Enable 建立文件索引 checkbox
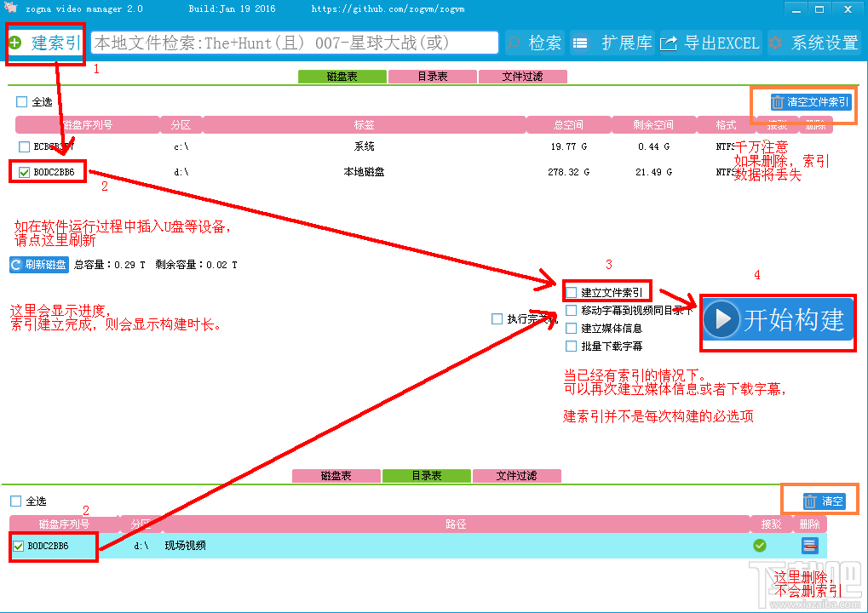This screenshot has height=613, width=868. 572,293
